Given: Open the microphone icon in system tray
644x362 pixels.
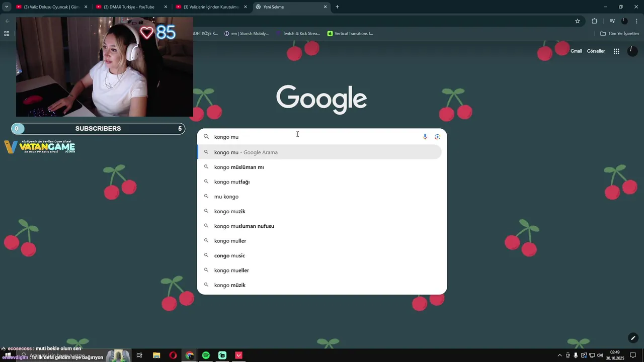Looking at the screenshot, I should 576,355.
